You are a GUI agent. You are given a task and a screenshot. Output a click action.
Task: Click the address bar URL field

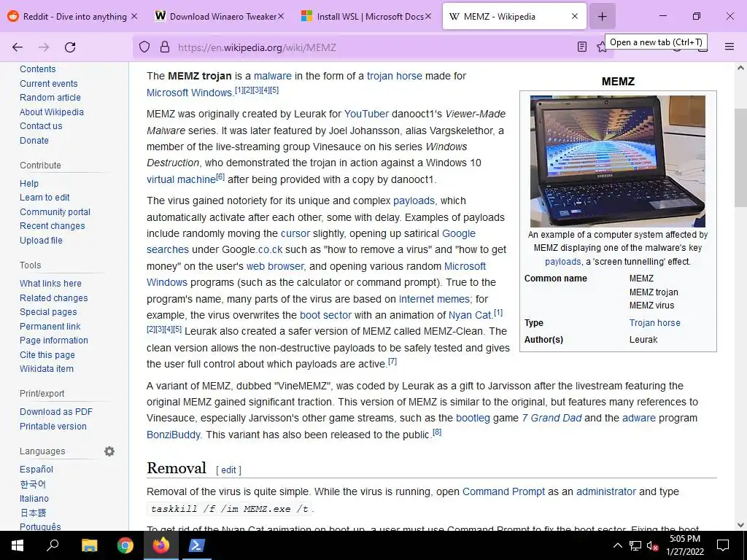(x=371, y=47)
